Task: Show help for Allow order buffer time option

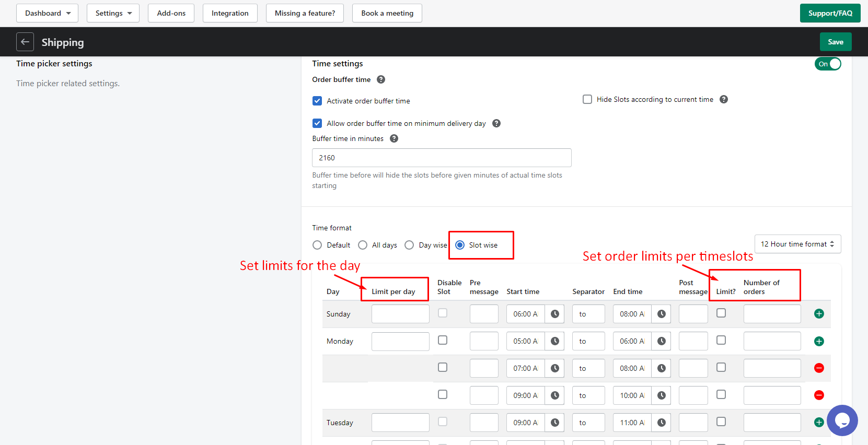Action: [496, 123]
